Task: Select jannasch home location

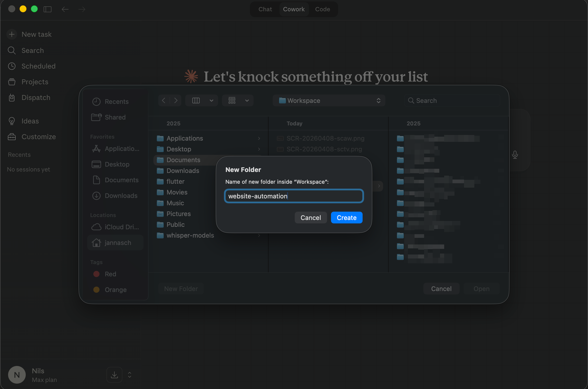Action: tap(115, 242)
